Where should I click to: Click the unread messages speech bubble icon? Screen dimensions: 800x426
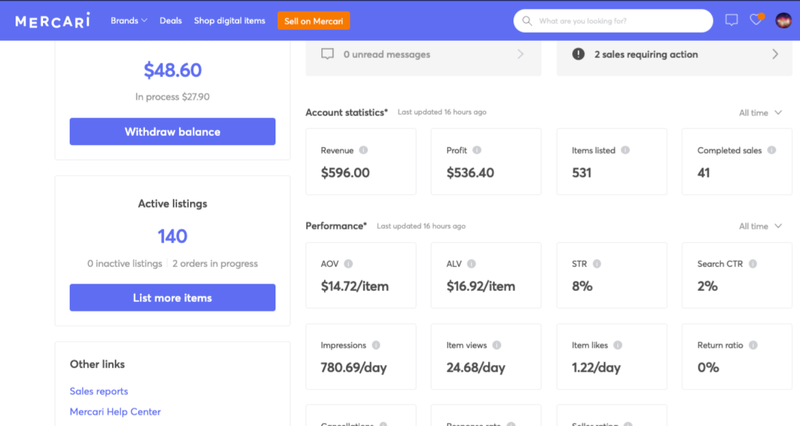328,54
